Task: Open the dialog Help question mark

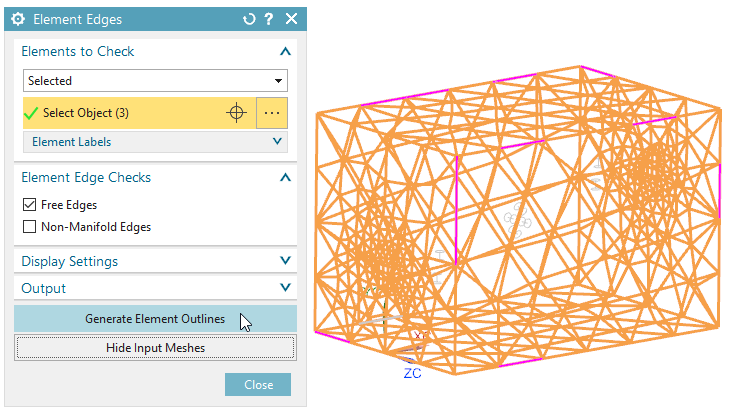Action: point(269,19)
